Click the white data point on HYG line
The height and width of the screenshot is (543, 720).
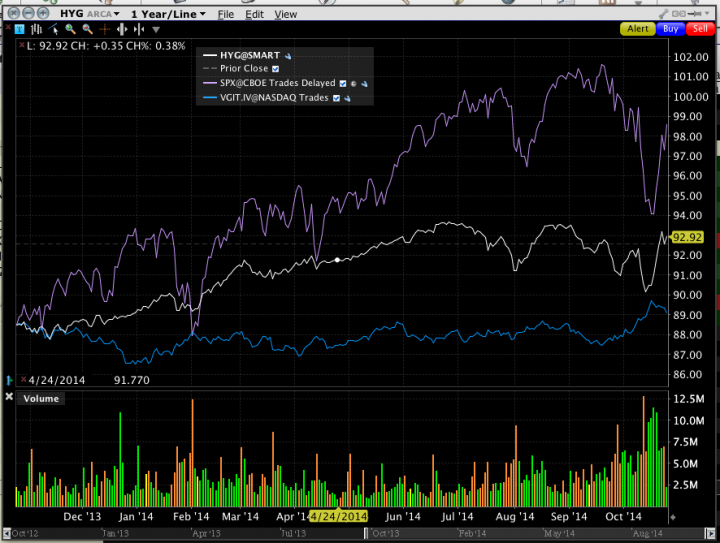coord(338,260)
